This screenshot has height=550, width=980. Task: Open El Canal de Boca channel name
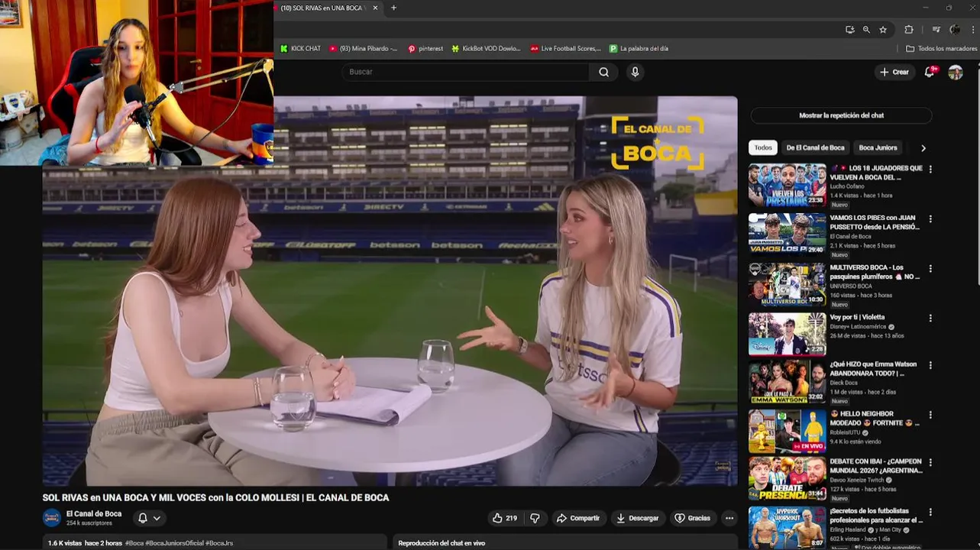[94, 514]
